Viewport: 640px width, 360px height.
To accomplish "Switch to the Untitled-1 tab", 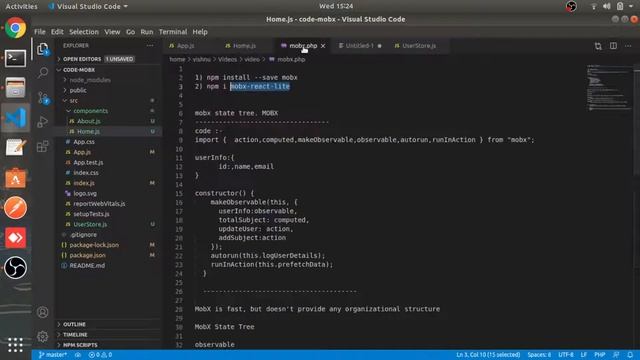I will tap(359, 46).
